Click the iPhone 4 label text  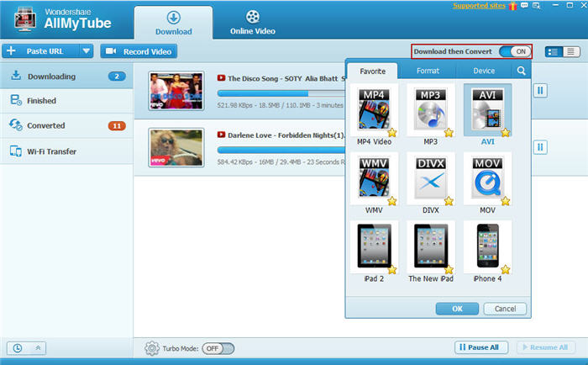(487, 278)
